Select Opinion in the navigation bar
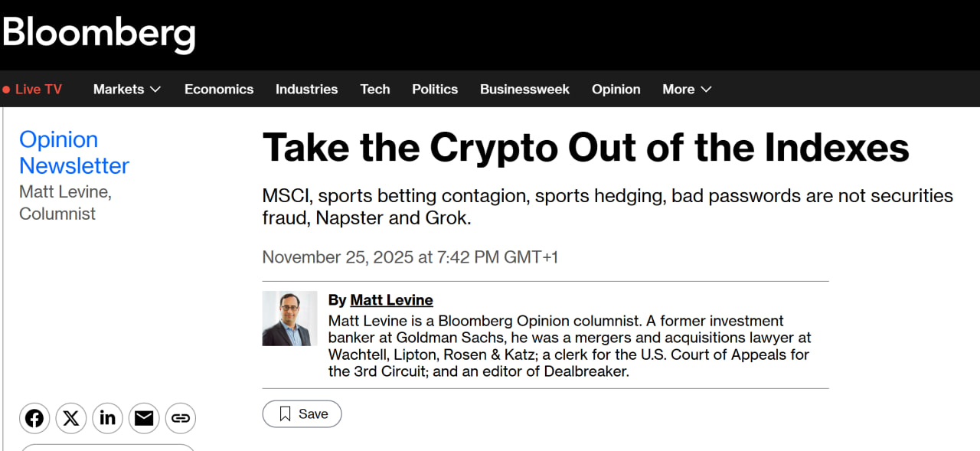980x451 pixels. (616, 90)
